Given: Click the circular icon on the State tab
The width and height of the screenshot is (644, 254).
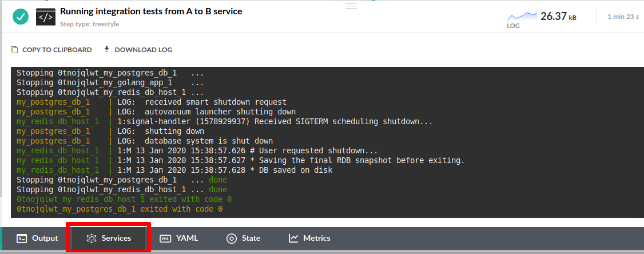Looking at the screenshot, I should click(x=231, y=239).
